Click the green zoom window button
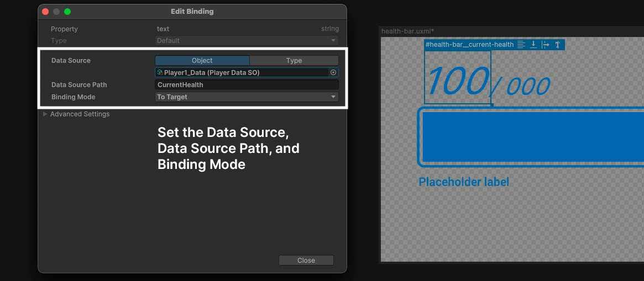 coord(67,12)
